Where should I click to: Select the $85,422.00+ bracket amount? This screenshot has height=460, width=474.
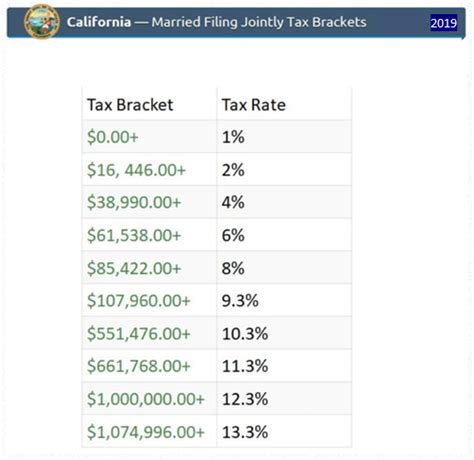click(134, 268)
